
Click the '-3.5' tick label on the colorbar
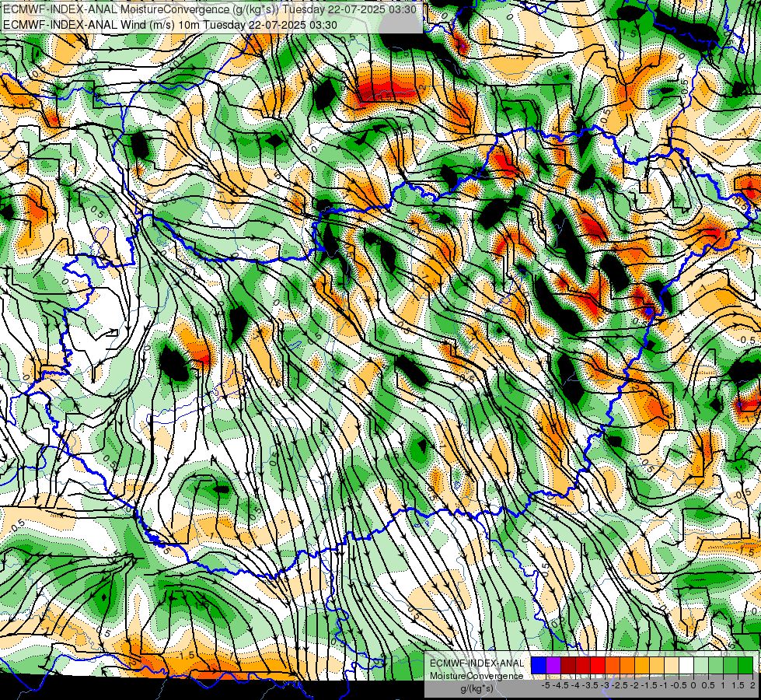pyautogui.click(x=590, y=685)
